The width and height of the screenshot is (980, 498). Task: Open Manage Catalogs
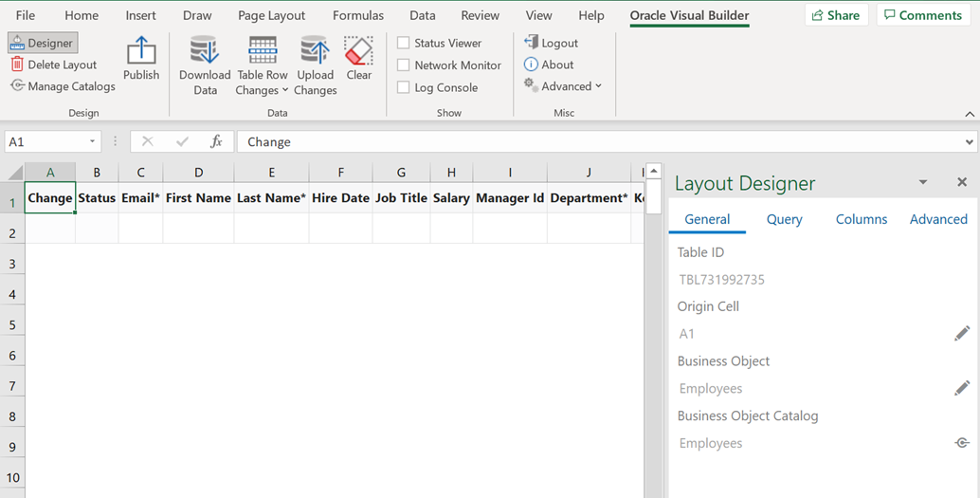point(64,85)
